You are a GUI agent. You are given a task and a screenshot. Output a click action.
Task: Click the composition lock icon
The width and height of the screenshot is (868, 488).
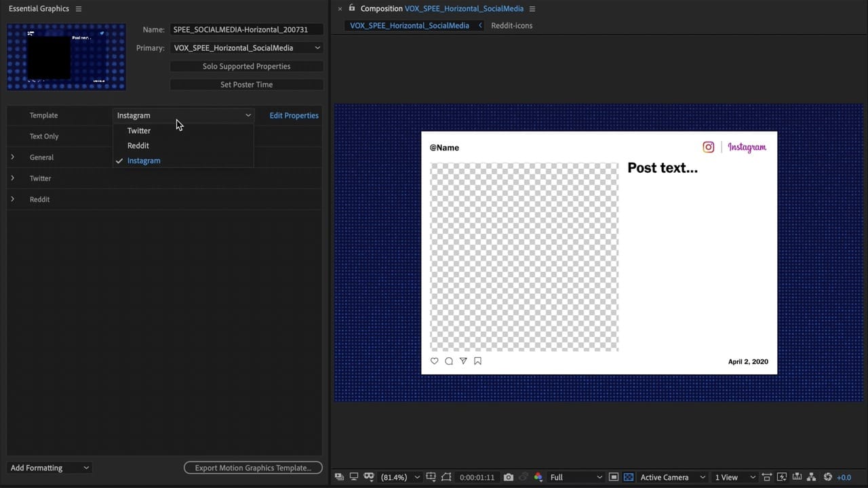(351, 8)
